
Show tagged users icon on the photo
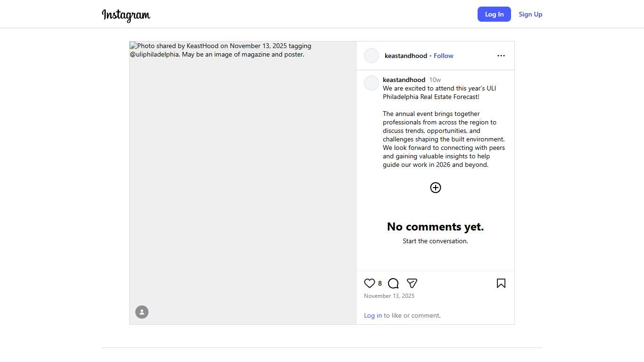(142, 312)
